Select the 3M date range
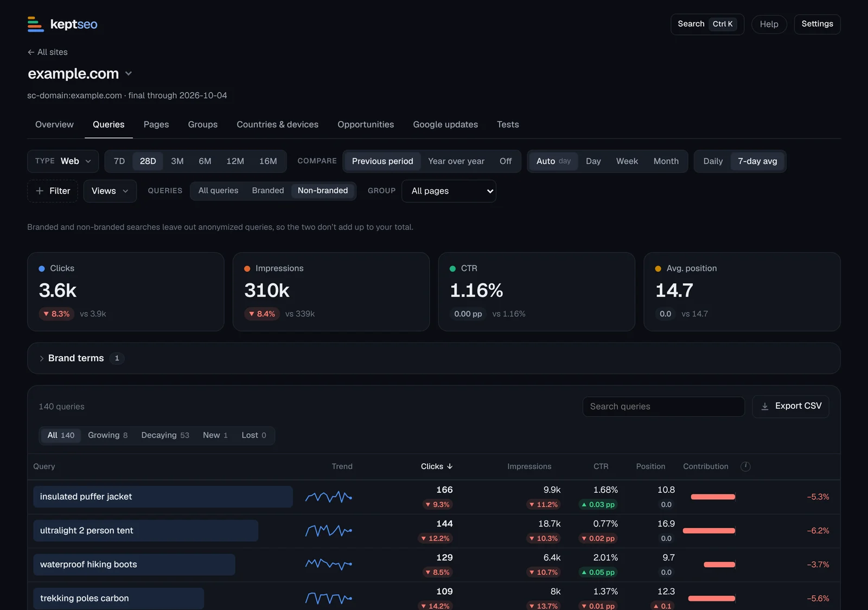868x610 pixels. (177, 161)
